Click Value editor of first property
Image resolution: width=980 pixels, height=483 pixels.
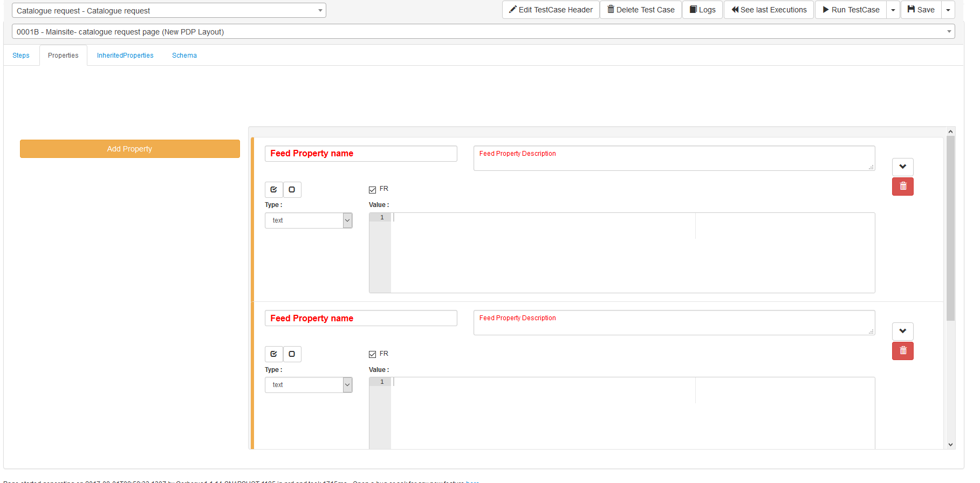tap(622, 253)
